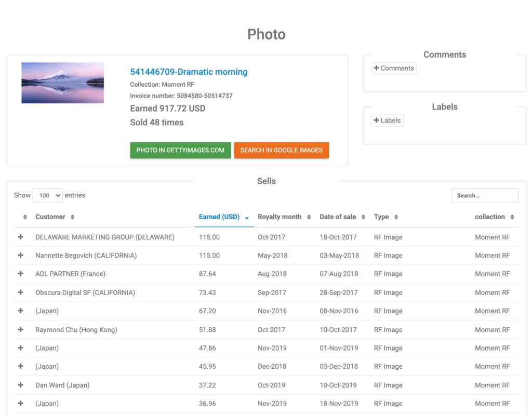Open the show entries count dropdown

tap(47, 195)
